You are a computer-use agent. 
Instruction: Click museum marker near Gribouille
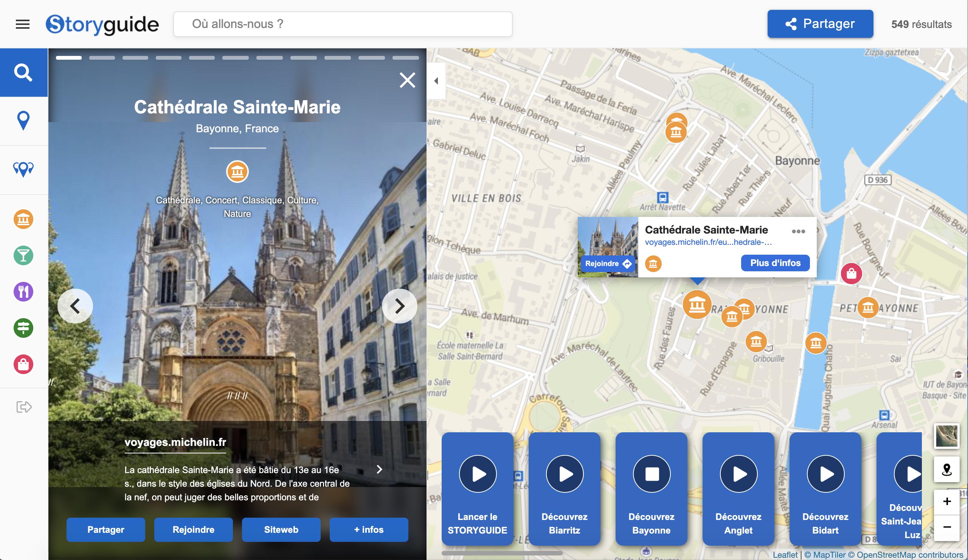point(756,341)
